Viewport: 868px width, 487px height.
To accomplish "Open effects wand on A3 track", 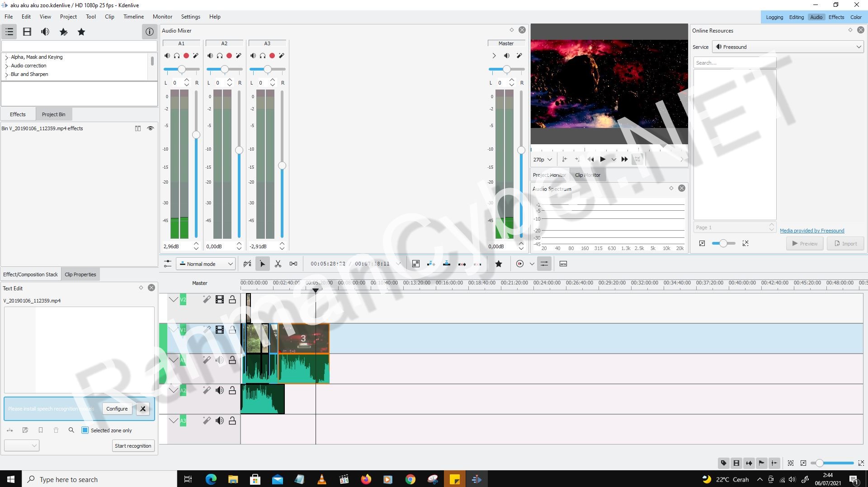I will [207, 421].
